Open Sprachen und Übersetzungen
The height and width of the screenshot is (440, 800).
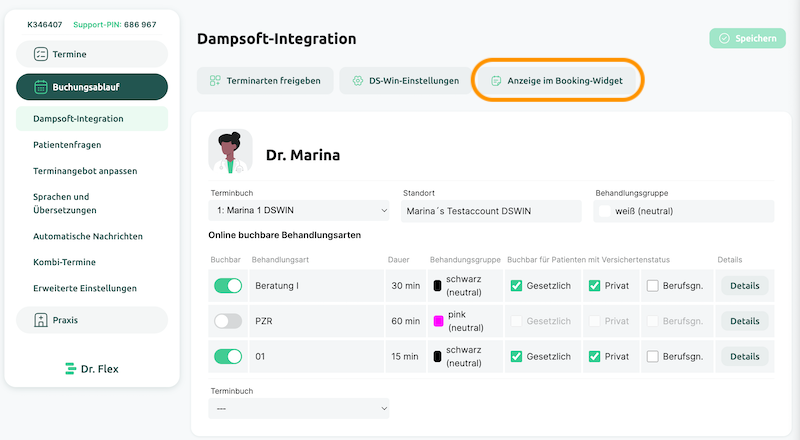(65, 203)
